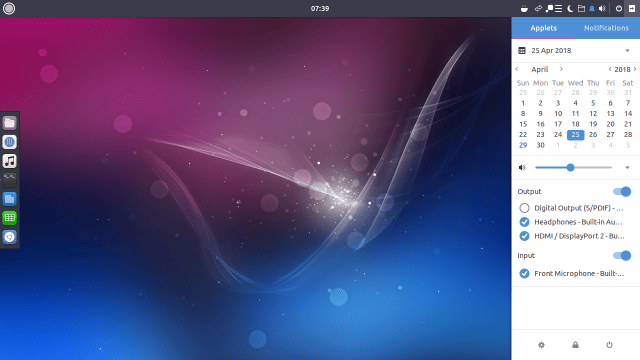Image resolution: width=640 pixels, height=360 pixels.
Task: Click the overlapping squares tray icon
Action: [549, 9]
